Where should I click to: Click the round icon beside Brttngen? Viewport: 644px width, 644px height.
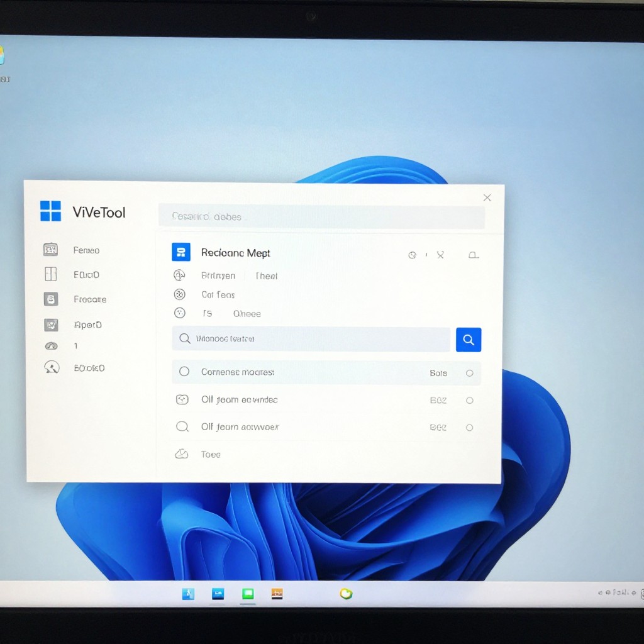coord(179,275)
